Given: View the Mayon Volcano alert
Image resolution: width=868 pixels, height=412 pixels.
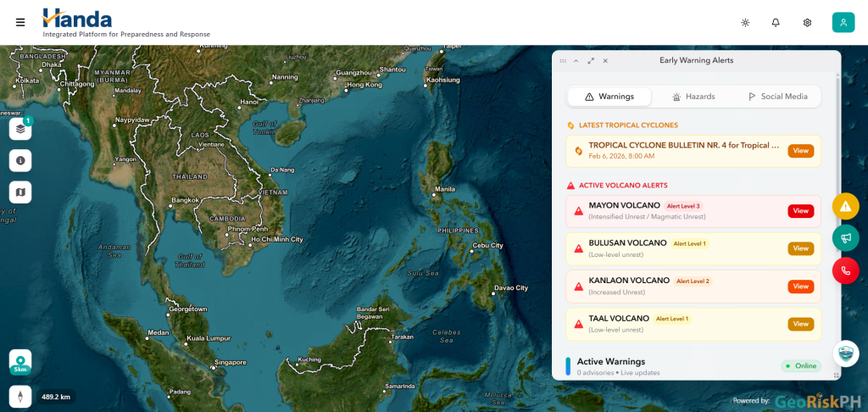Looking at the screenshot, I should 800,211.
